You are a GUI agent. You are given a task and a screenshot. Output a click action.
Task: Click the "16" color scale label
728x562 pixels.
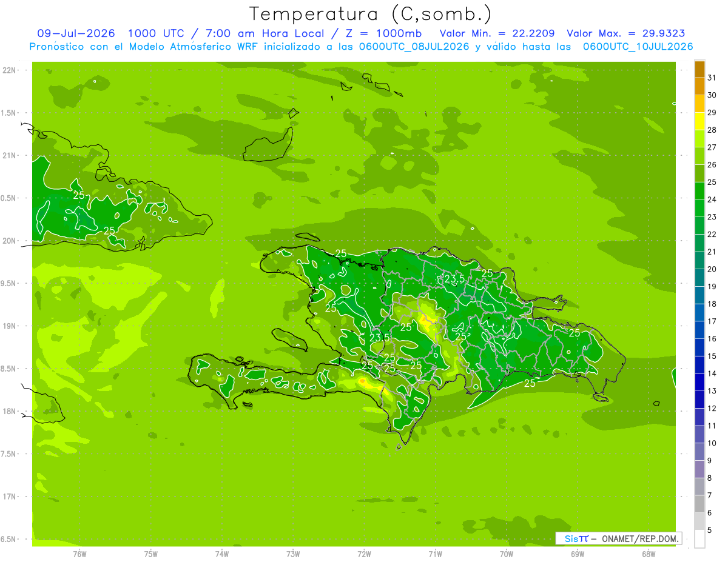point(712,339)
